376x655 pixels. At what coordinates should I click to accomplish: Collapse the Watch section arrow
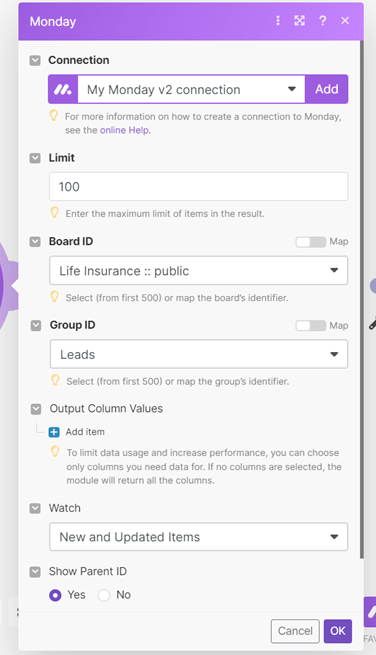(35, 508)
